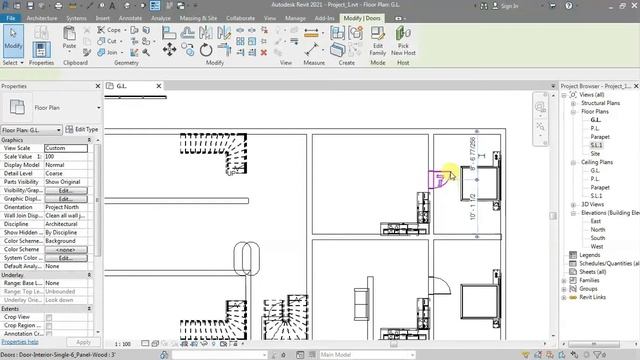Viewport: 640px width, 360px height.
Task: Toggle the Thin Lines icon in the quick access toolbar
Action: pyautogui.click(x=155, y=6)
